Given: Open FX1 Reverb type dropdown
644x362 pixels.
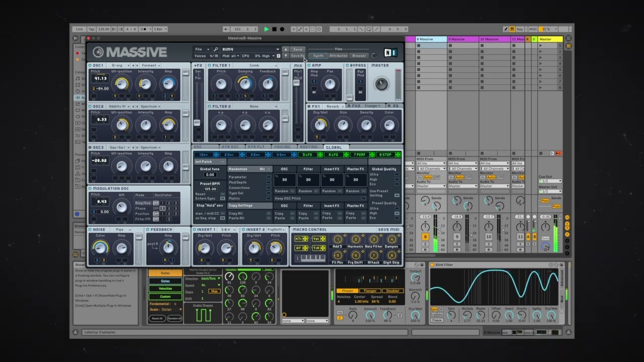Looking at the screenshot, I should pyautogui.click(x=334, y=107).
